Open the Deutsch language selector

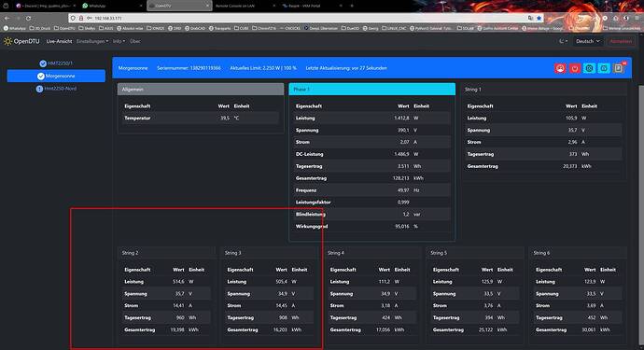[x=587, y=41]
